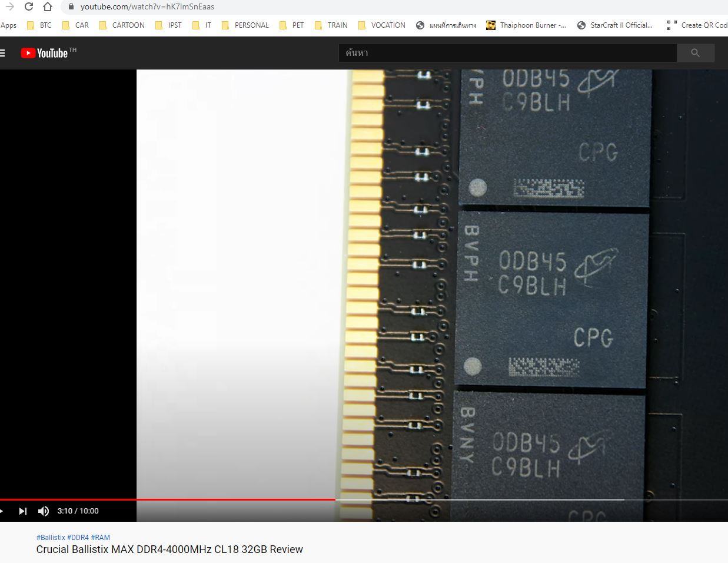
Task: Open the IT bookmark folder
Action: pos(202,25)
